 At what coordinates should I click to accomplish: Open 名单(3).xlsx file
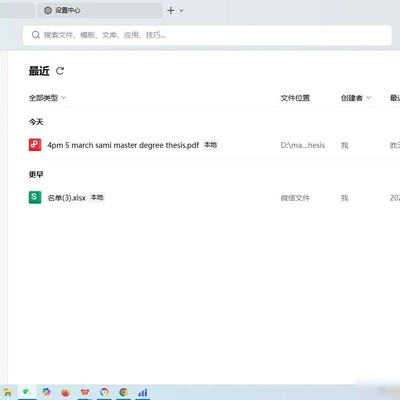point(66,198)
